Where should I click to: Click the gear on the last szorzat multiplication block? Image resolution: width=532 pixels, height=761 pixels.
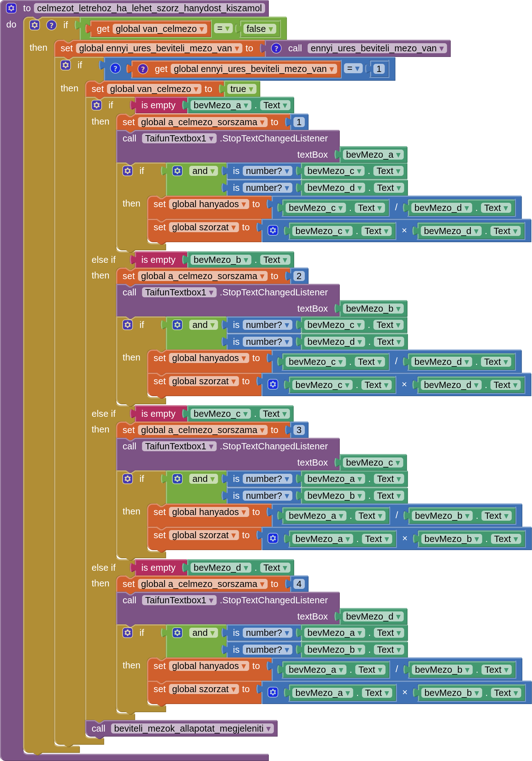273,692
